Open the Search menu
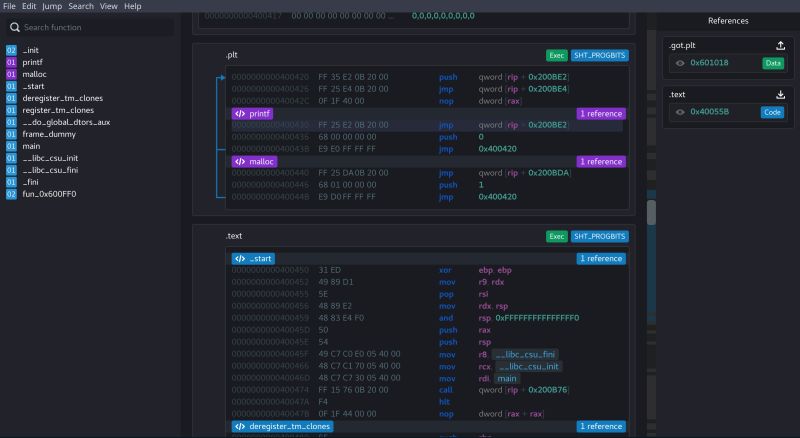Image resolution: width=800 pixels, height=438 pixels. click(81, 6)
